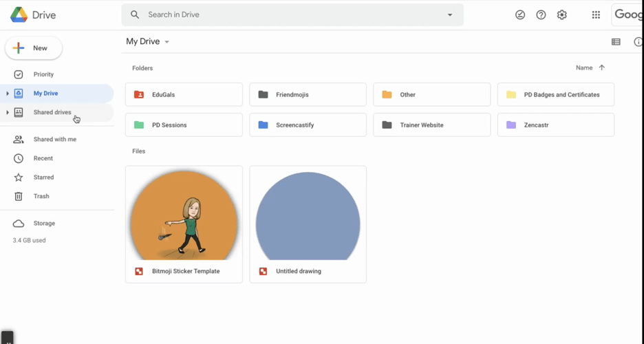Click the Friendmojis folder name
This screenshot has width=644, height=344.
[292, 94]
